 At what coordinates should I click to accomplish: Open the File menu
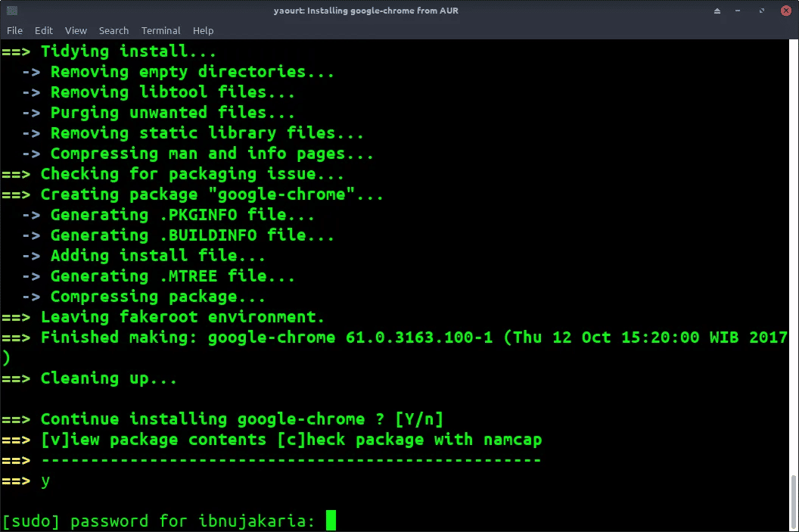pyautogui.click(x=14, y=30)
